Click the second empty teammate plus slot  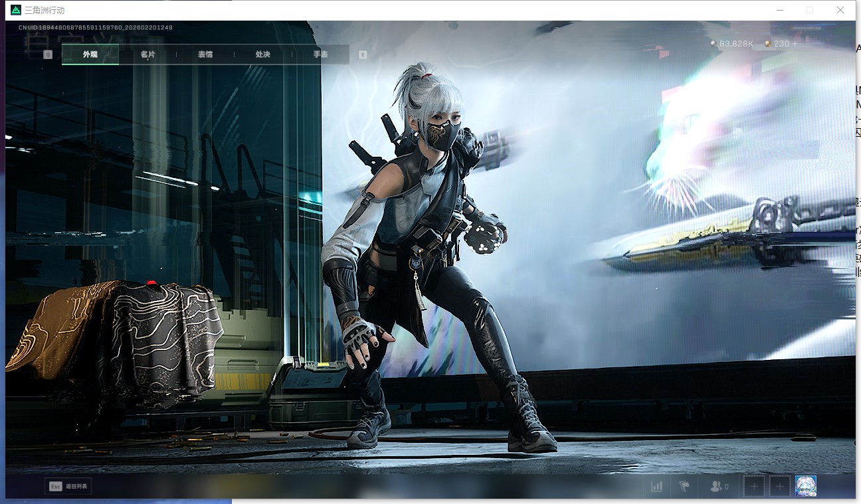780,486
